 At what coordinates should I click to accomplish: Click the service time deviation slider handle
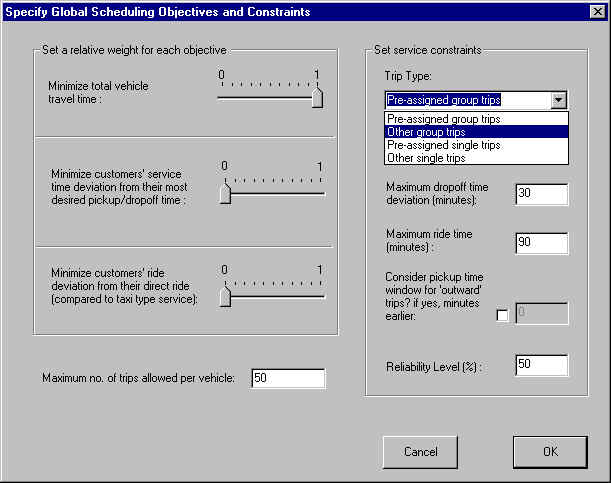click(225, 193)
